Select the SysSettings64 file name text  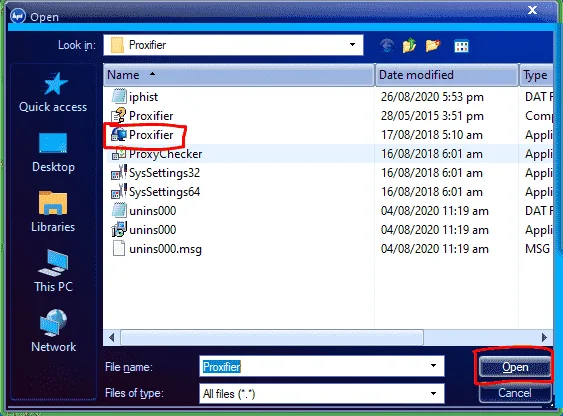click(x=164, y=192)
